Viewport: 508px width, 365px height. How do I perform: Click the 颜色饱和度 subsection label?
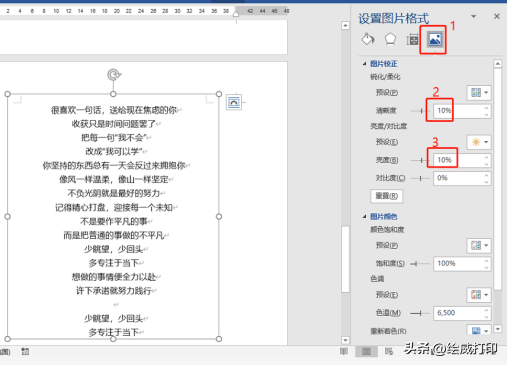pos(387,230)
